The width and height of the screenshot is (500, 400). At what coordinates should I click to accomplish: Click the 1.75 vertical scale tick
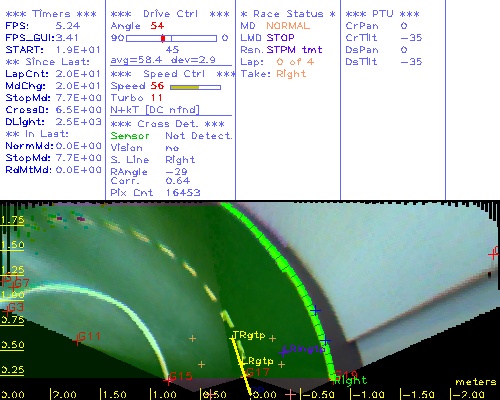pos(12,220)
